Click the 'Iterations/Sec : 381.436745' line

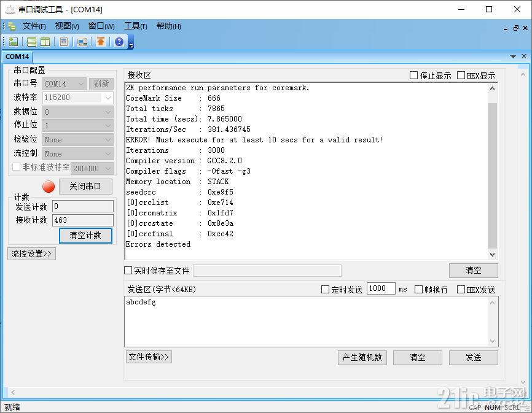pos(189,129)
